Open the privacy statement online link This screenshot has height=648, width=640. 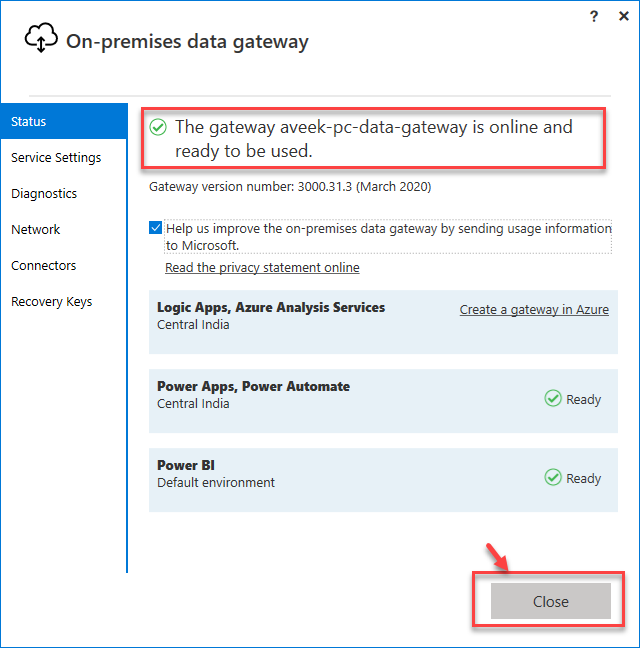coord(262,267)
